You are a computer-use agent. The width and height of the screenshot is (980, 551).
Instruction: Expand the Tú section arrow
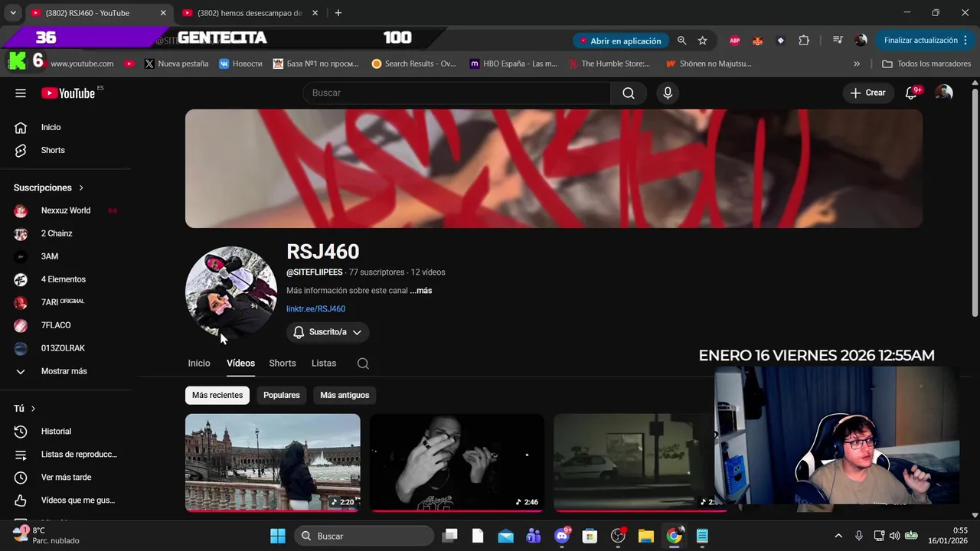(33, 409)
